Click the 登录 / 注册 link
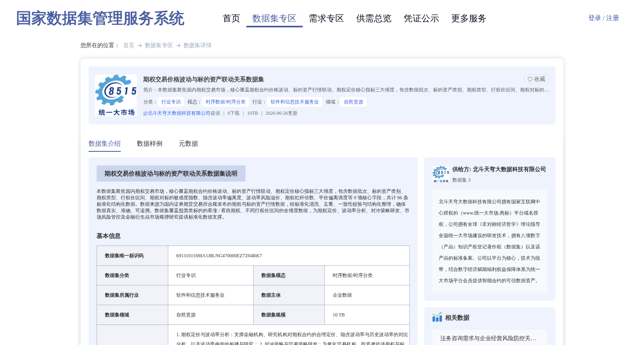 [x=603, y=18]
